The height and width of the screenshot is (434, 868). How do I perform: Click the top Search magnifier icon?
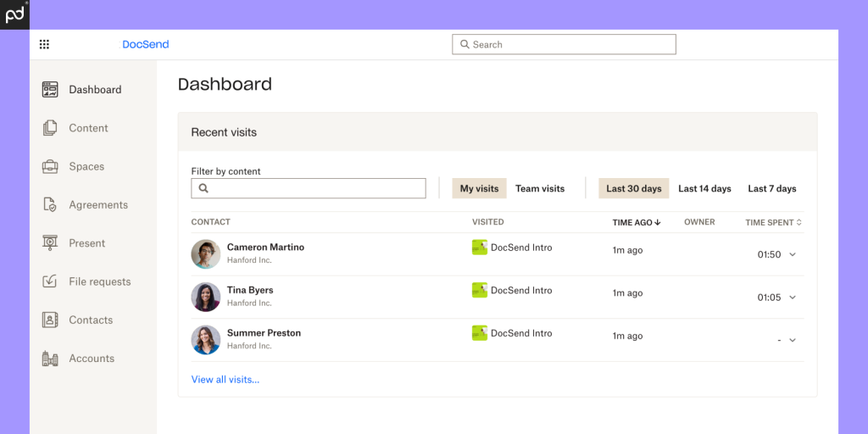click(465, 44)
